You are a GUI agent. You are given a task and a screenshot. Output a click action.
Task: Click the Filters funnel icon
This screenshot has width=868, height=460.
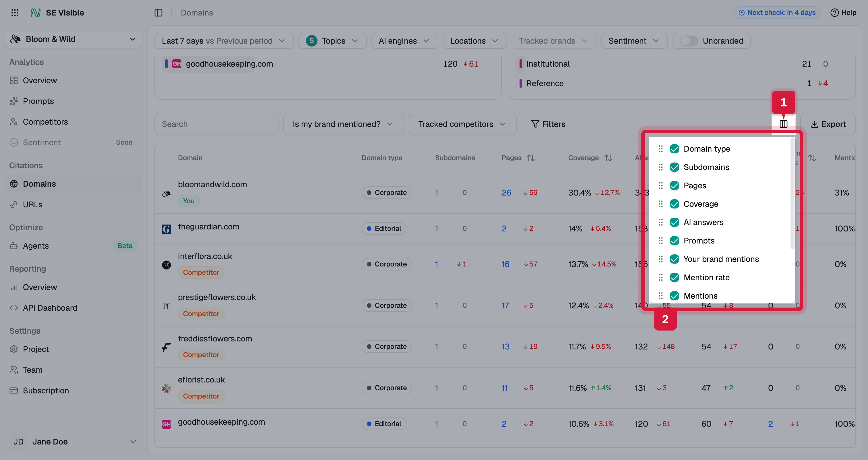pos(535,124)
